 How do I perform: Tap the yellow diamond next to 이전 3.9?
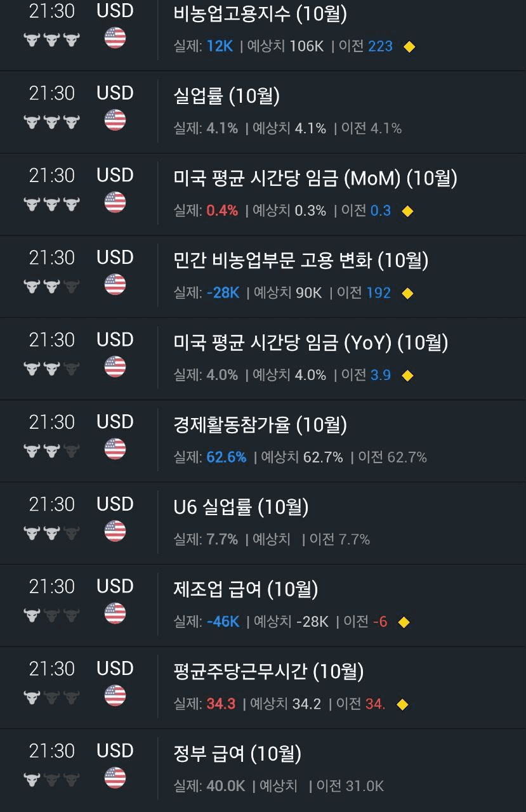point(407,376)
